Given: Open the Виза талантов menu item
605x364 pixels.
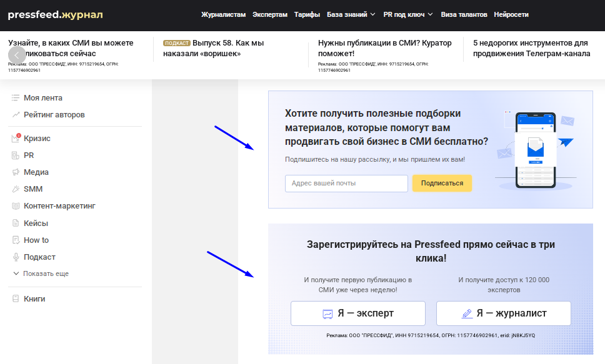Looking at the screenshot, I should [464, 14].
